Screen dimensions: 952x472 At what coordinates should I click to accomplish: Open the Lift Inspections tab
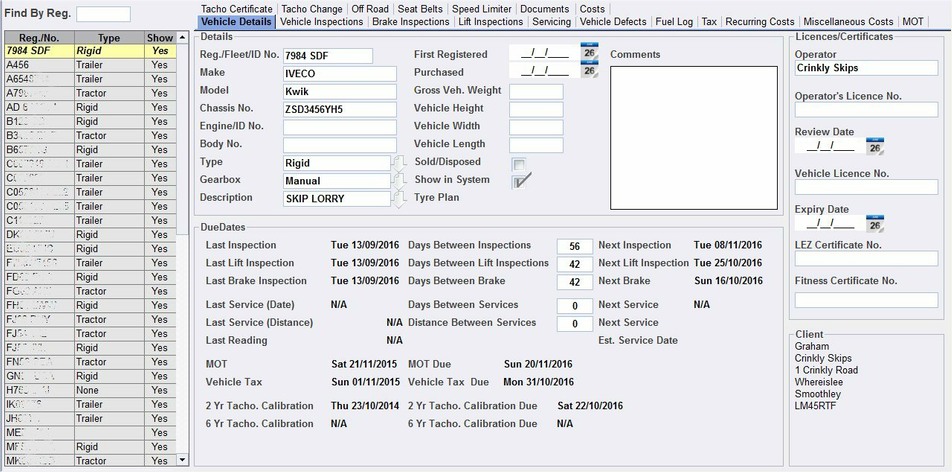click(491, 22)
